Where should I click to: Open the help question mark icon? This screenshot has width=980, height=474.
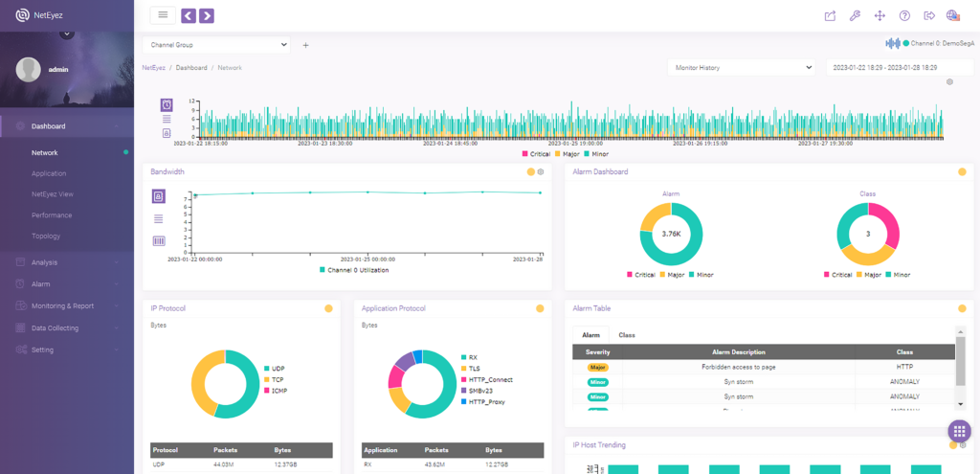pyautogui.click(x=904, y=15)
